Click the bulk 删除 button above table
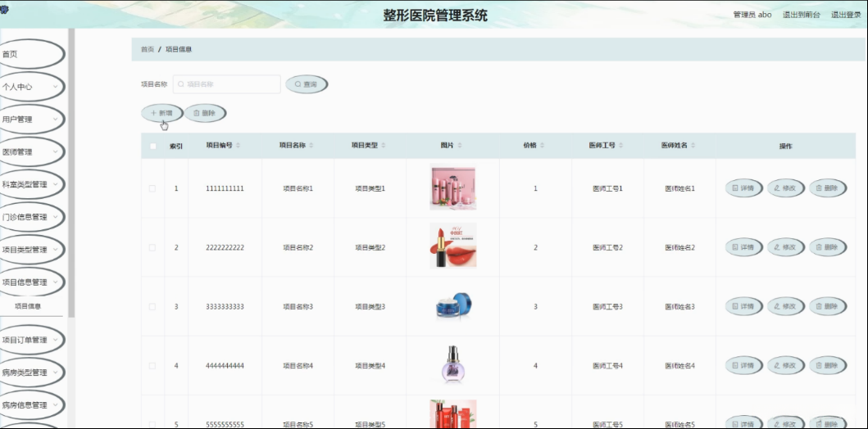Image resolution: width=868 pixels, height=429 pixels. click(205, 113)
